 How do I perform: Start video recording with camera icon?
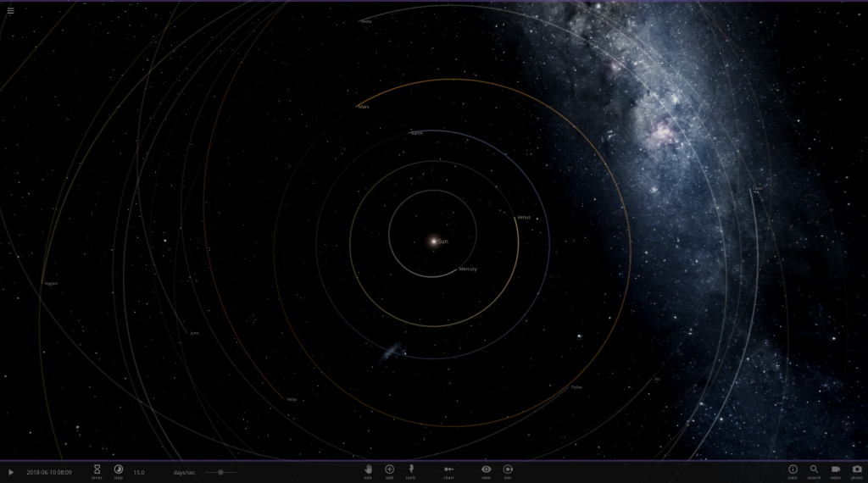835,471
